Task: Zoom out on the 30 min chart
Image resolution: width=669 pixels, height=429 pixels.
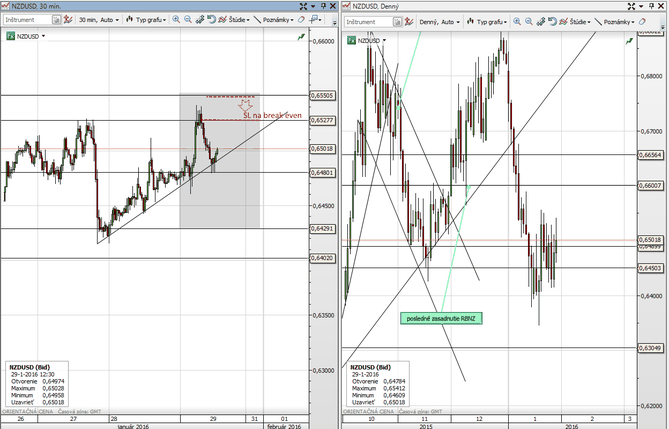Action: click(x=188, y=20)
